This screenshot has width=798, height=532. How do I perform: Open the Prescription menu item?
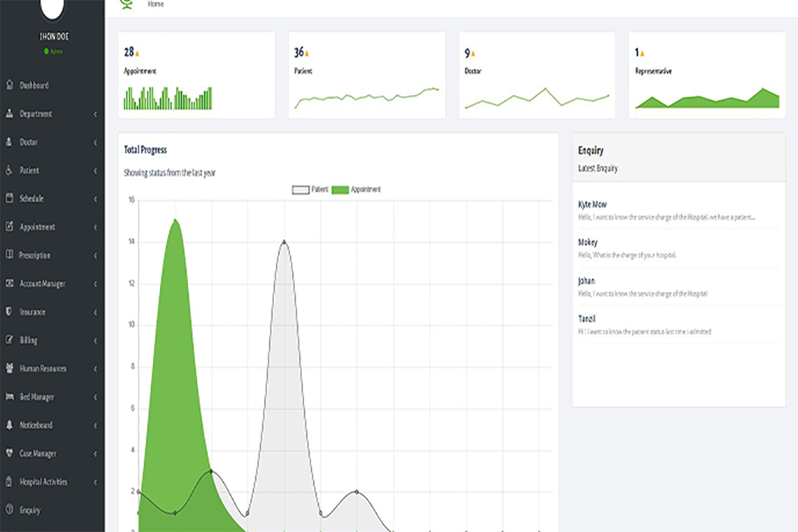point(44,255)
